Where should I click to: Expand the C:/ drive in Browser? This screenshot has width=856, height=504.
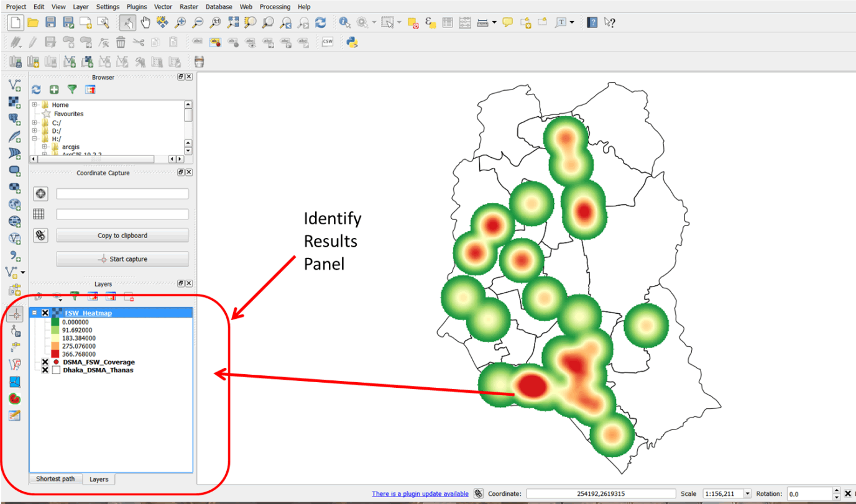point(35,122)
